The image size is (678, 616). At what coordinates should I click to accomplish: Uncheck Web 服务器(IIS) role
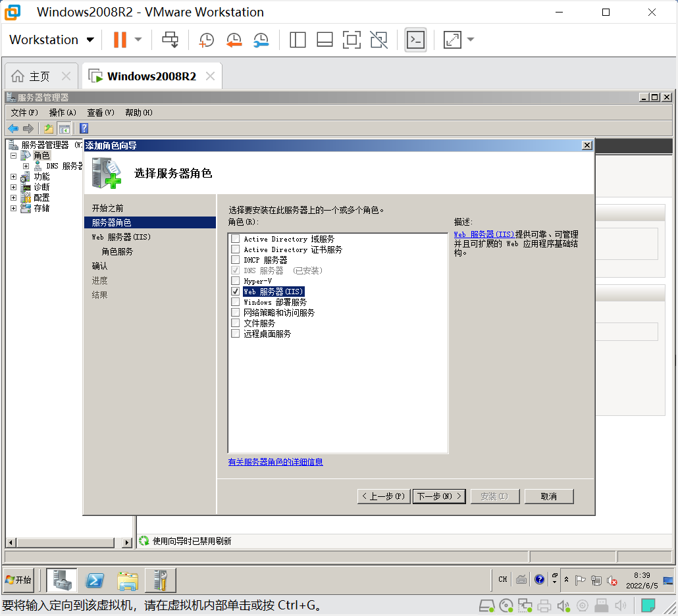235,292
